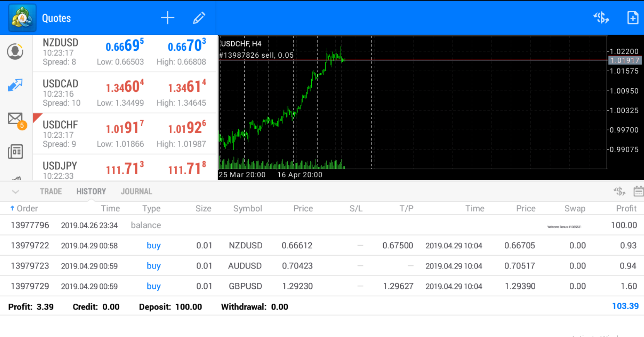Select the USDCHF quote row
Screen dimensions: 644x337
tap(125, 133)
